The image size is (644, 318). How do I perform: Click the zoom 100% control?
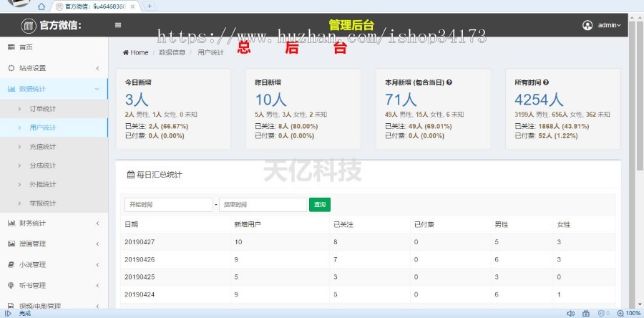tap(629, 314)
